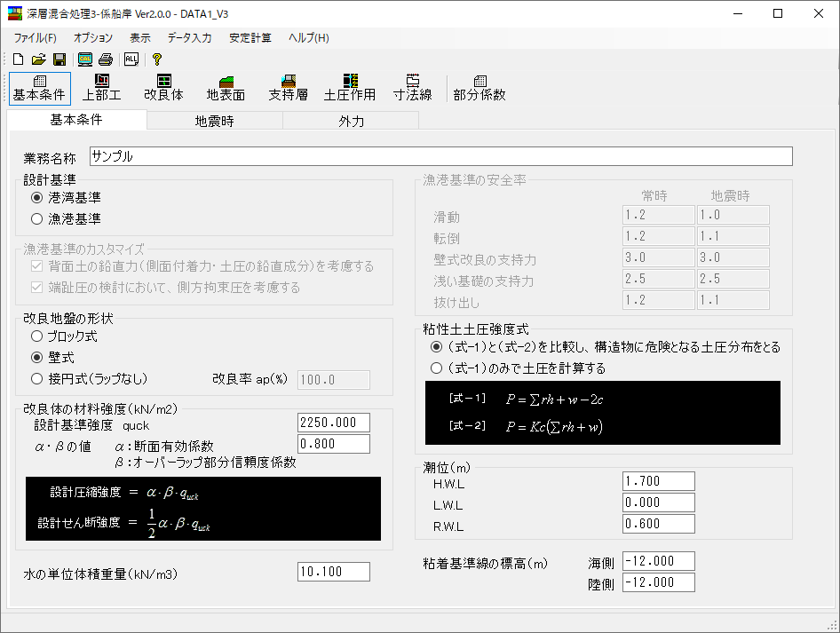Open the 寸法線 settings
This screenshot has width=840, height=633.
pyautogui.click(x=412, y=87)
